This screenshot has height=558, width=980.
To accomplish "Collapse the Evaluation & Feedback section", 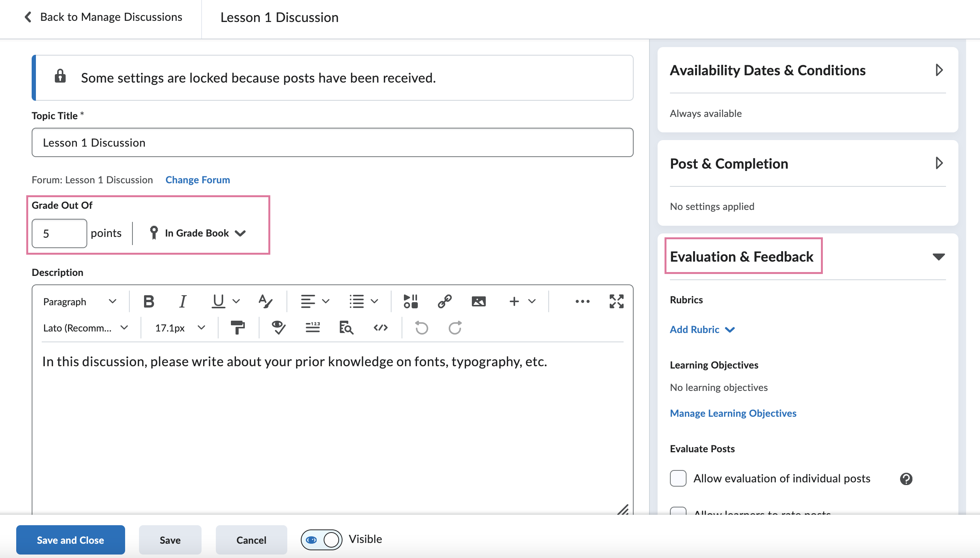I will (x=939, y=256).
